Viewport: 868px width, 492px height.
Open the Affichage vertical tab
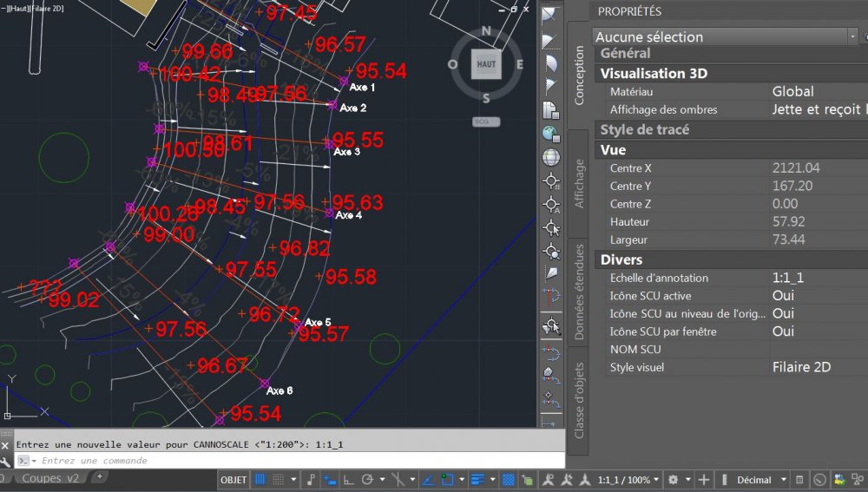click(x=578, y=183)
